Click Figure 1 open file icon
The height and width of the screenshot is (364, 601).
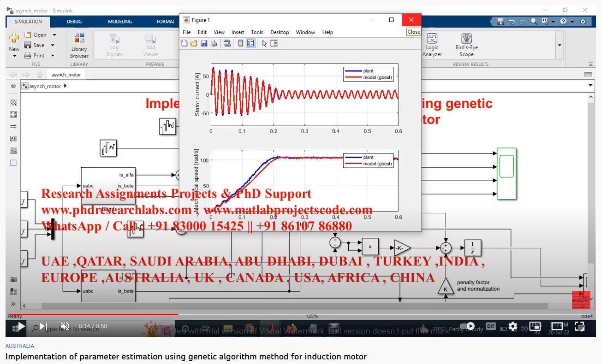(194, 43)
